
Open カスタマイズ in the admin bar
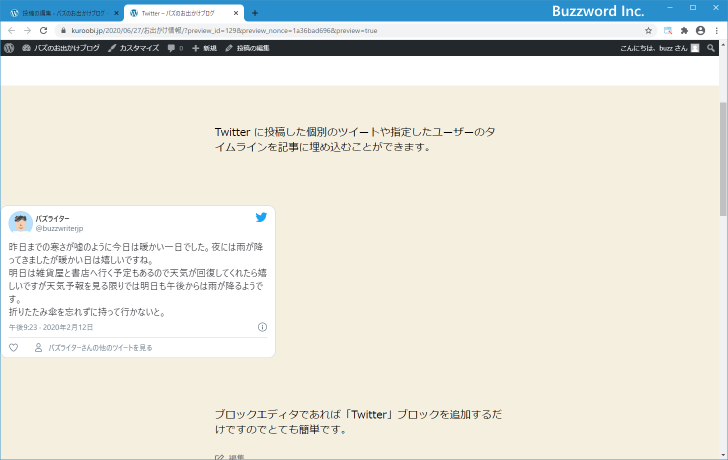(134, 48)
